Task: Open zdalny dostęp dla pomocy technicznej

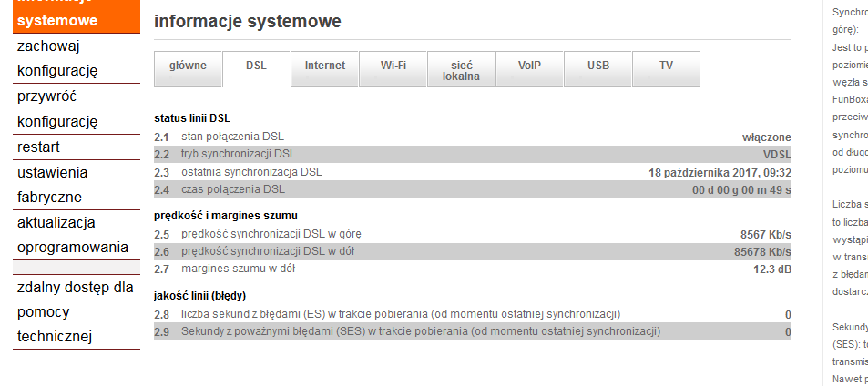Action: click(75, 312)
